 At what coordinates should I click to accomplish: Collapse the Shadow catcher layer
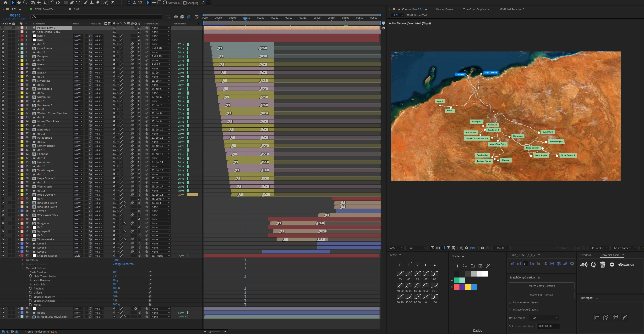point(18,256)
